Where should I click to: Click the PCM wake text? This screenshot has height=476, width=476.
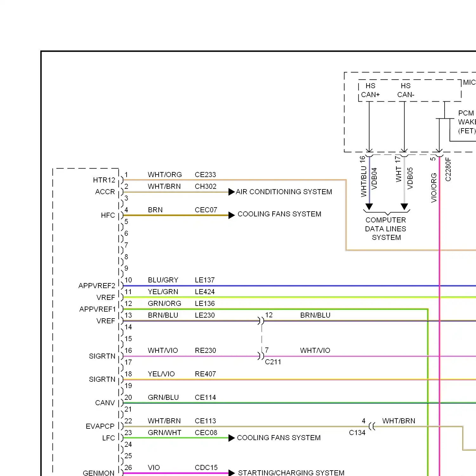[467, 122]
